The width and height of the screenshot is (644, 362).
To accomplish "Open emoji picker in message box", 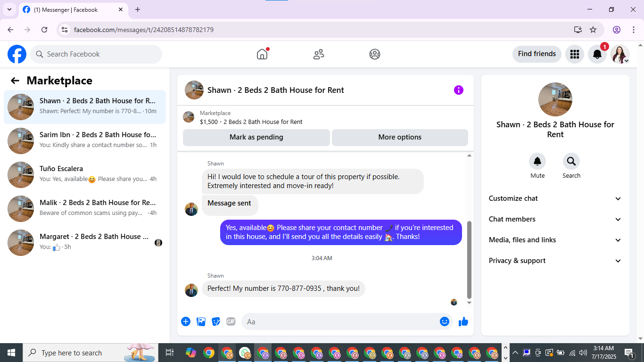I will click(445, 321).
